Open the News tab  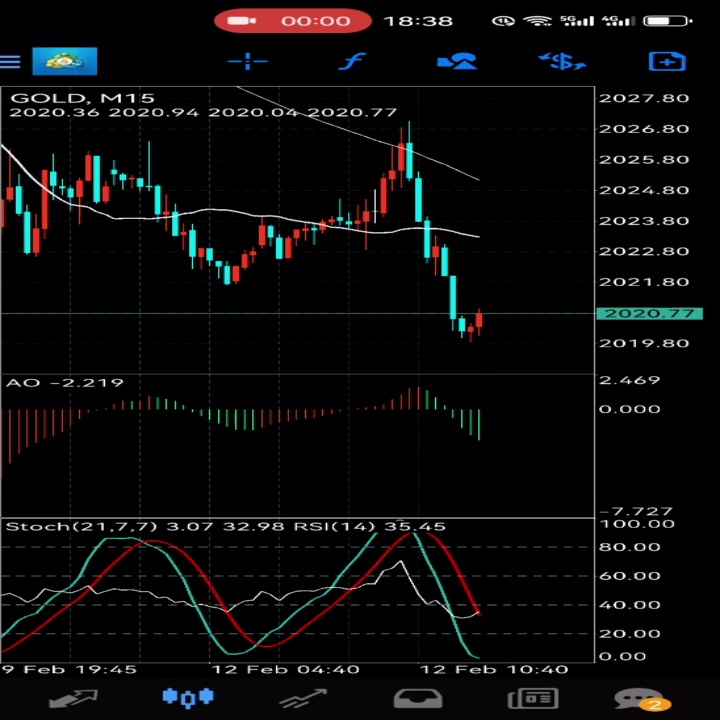pos(533,699)
